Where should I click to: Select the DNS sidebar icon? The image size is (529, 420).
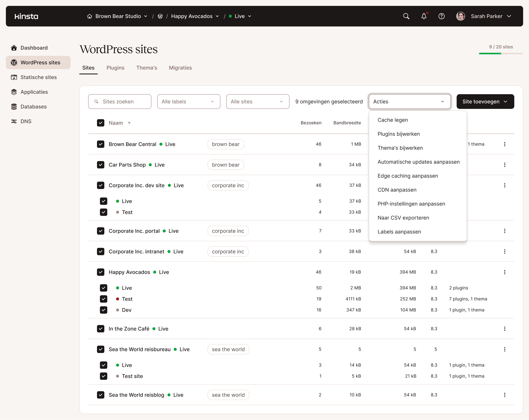coord(14,121)
